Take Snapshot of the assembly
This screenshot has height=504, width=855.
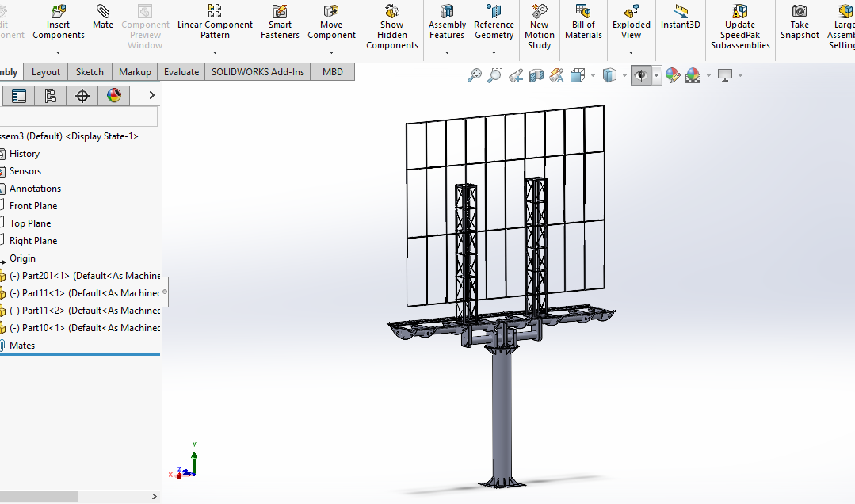(800, 22)
